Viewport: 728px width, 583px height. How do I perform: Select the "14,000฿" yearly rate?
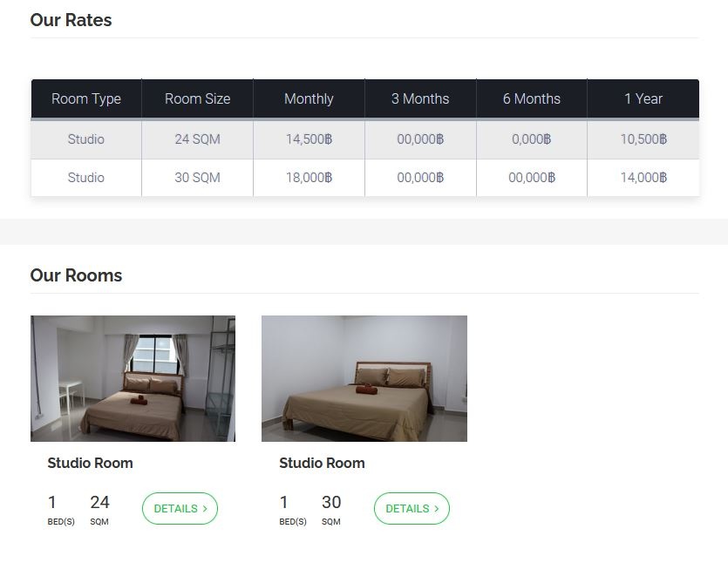point(643,178)
